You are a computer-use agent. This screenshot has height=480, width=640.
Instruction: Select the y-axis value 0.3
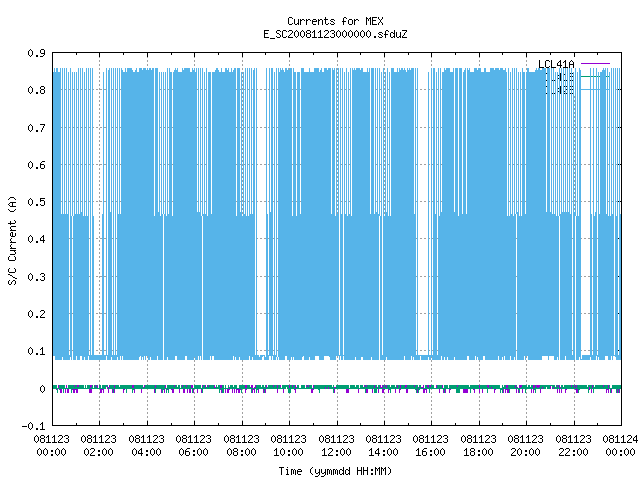36,277
